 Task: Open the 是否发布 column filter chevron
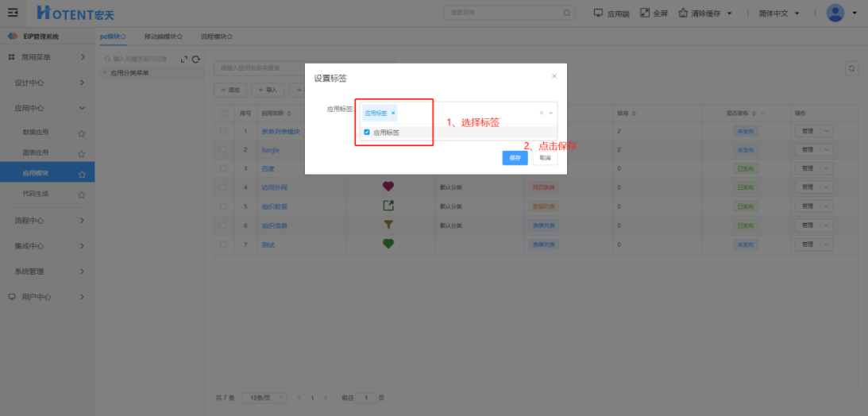coord(762,113)
